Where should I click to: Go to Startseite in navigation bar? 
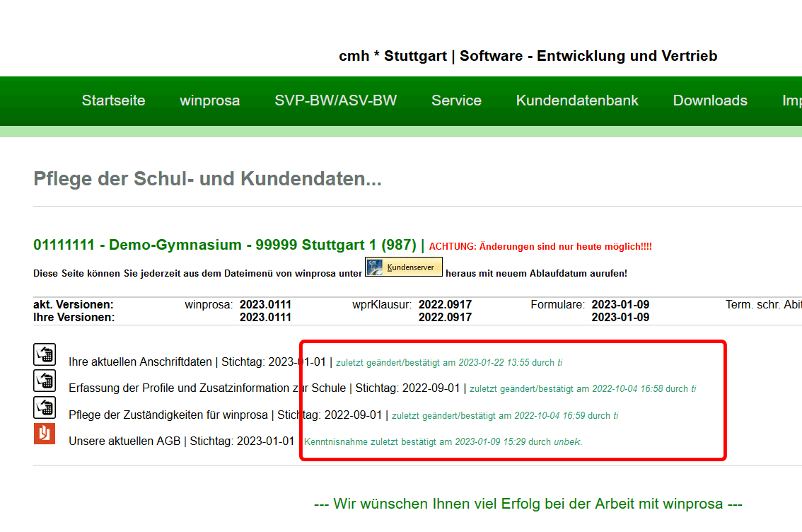coord(113,100)
